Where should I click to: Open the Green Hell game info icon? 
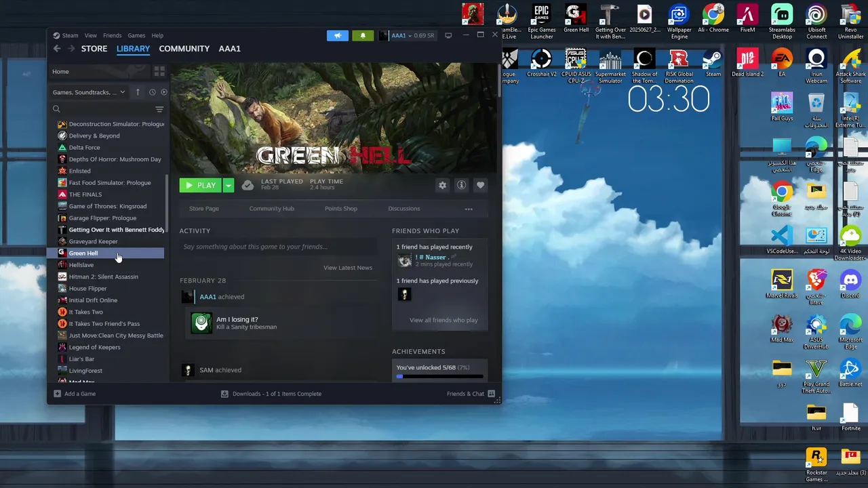coord(461,185)
